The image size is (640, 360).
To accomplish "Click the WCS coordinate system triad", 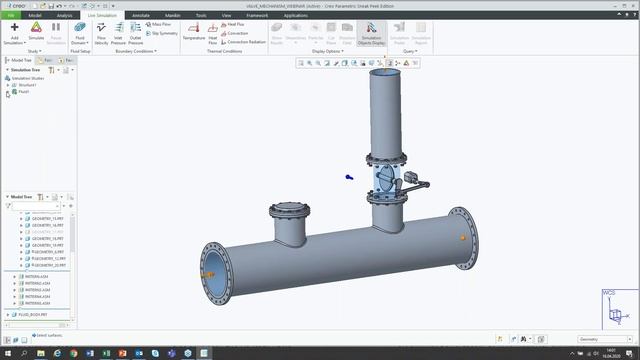I will click(620, 309).
